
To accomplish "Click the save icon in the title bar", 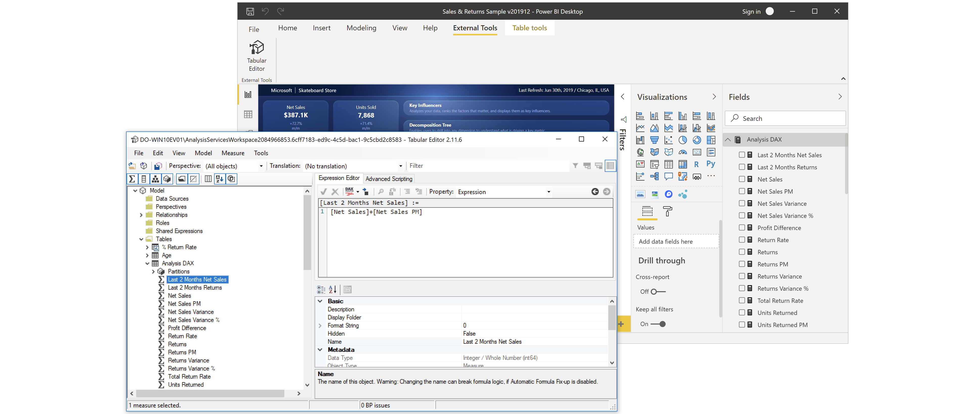I will (250, 11).
